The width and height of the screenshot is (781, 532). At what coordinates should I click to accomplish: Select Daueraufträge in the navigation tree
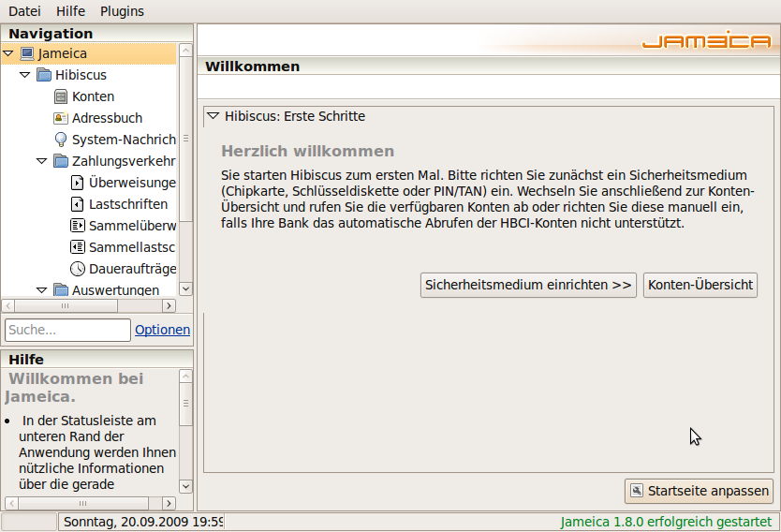[132, 269]
